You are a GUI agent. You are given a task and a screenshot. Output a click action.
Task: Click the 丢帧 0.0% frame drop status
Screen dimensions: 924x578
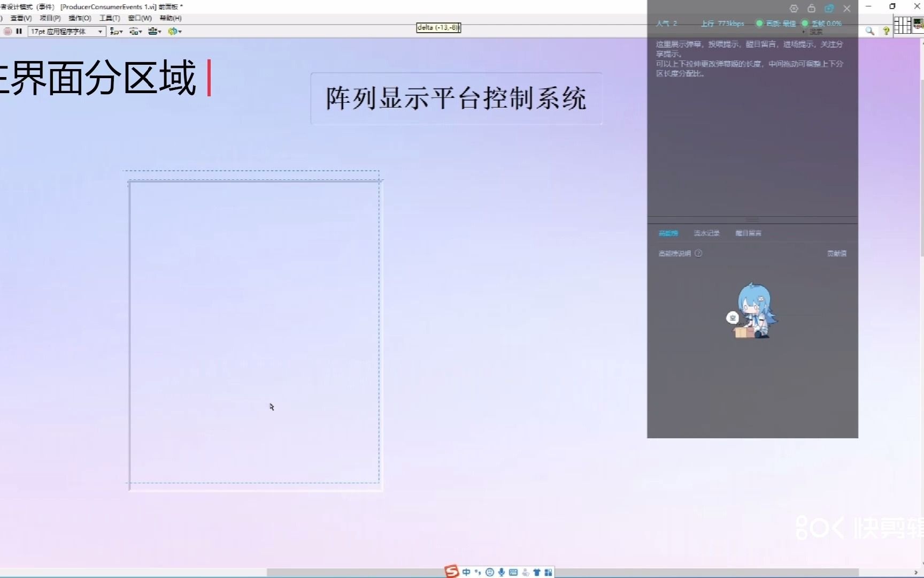point(822,24)
